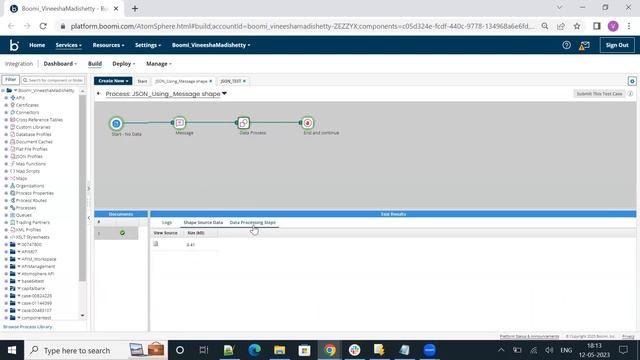Click the Organizations component icon
The image size is (640, 360).
(x=13, y=186)
